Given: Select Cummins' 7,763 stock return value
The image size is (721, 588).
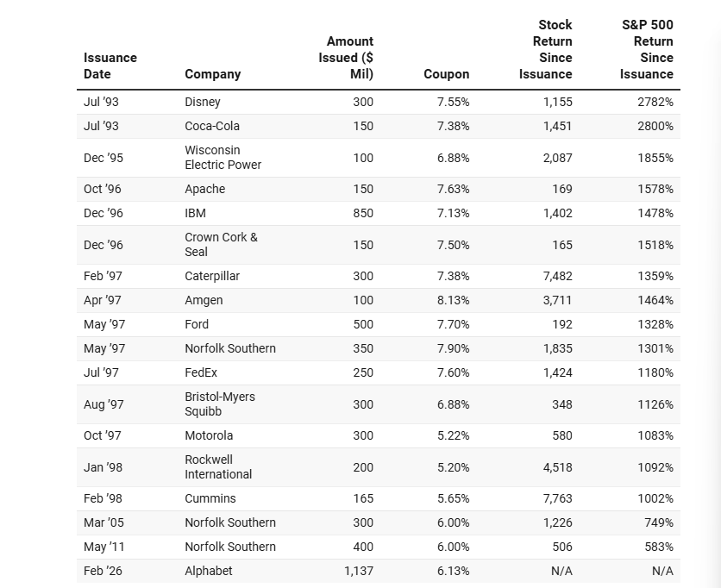Looking at the screenshot, I should [557, 498].
